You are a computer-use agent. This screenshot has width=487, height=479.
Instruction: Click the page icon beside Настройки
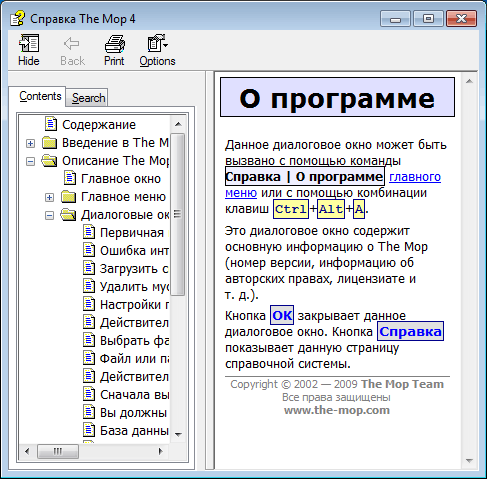coord(89,304)
